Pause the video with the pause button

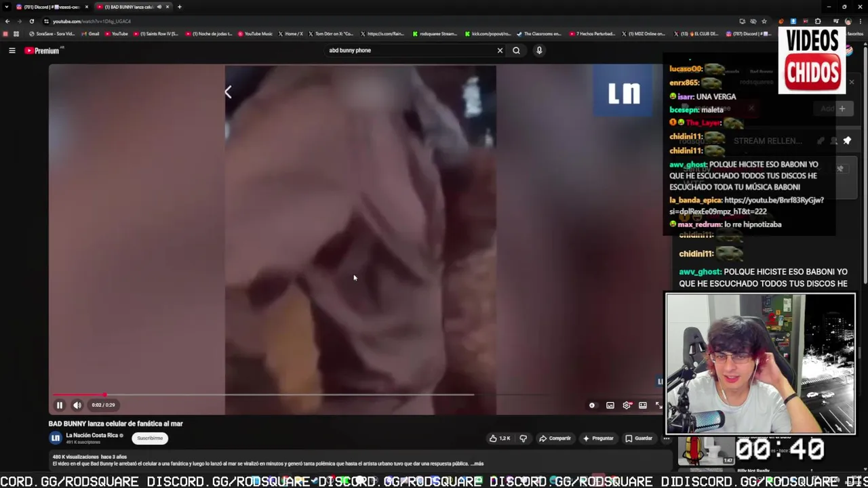pos(59,405)
